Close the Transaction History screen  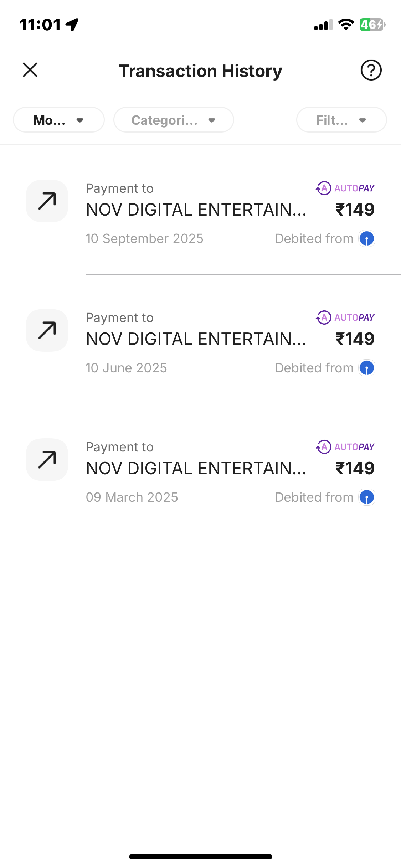(30, 70)
